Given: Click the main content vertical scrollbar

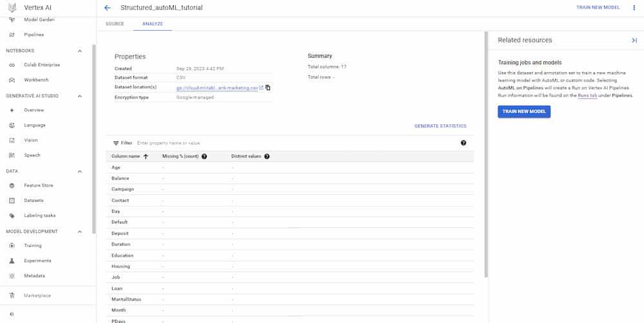Looking at the screenshot, I should tap(486, 154).
